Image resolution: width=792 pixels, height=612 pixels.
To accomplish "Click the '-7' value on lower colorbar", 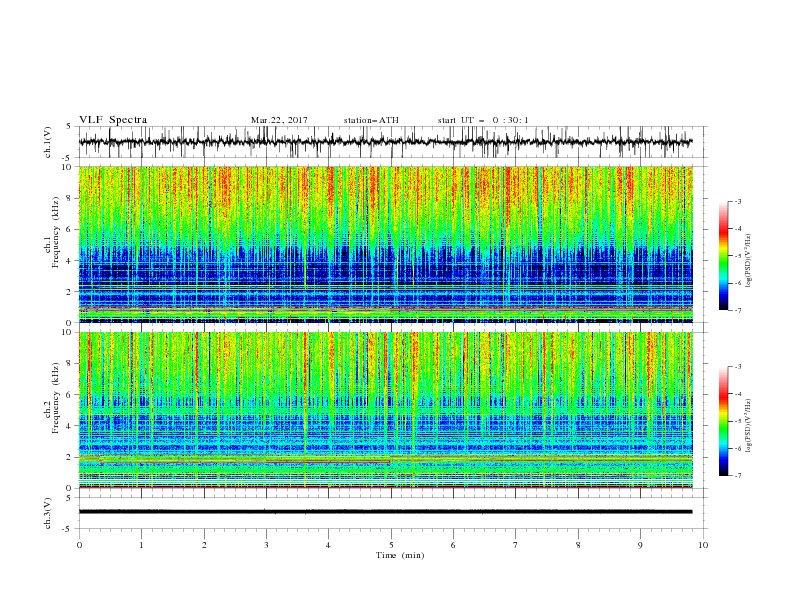I will (738, 475).
